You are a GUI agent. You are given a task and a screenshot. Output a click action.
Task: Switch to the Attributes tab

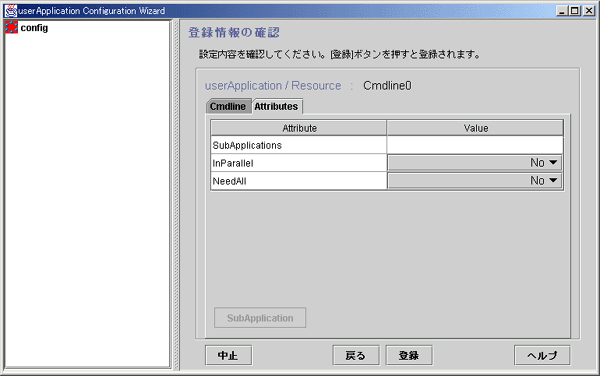coord(276,106)
